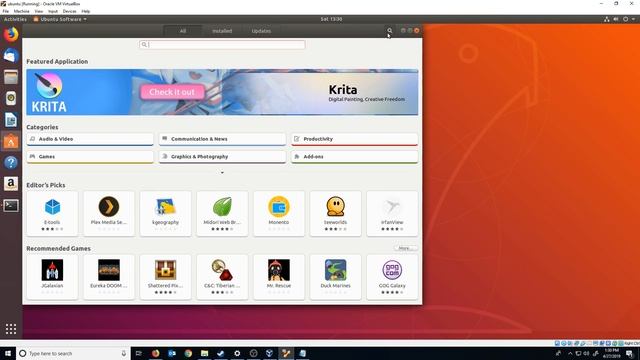640x360 pixels.
Task: Switch to the Updates tab
Action: (261, 31)
